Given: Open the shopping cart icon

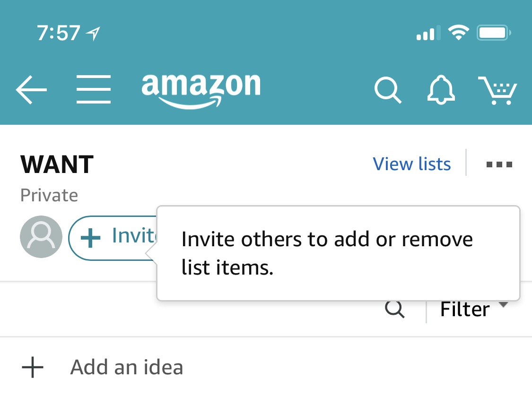Looking at the screenshot, I should click(497, 91).
